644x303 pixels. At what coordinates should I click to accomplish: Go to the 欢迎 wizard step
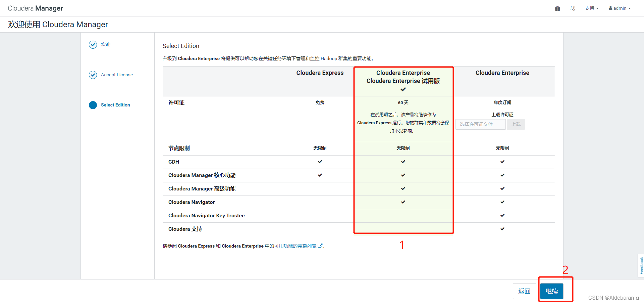[106, 44]
